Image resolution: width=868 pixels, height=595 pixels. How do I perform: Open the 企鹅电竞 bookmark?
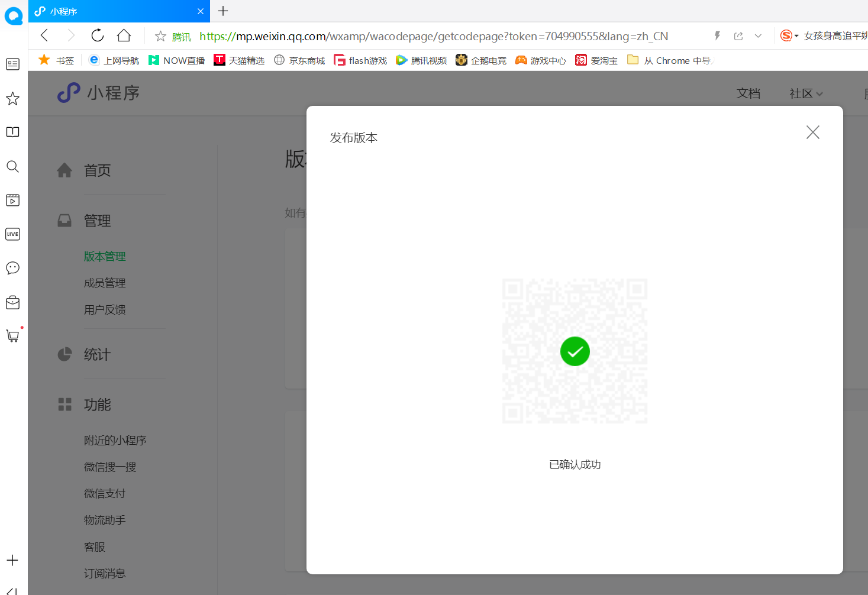tap(481, 60)
